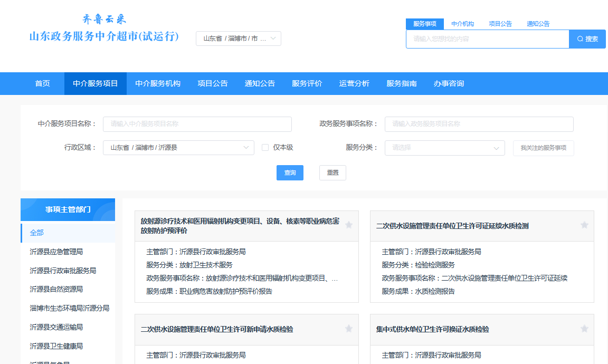Switch to the 中介机构 search tab
The height and width of the screenshot is (364, 608).
pyautogui.click(x=462, y=24)
